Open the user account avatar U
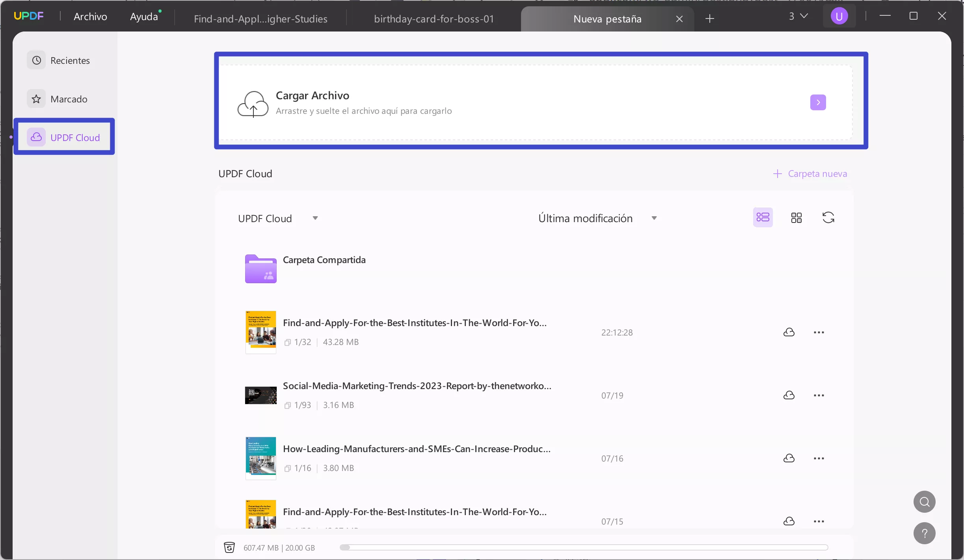Screen dimensions: 964x560 (839, 16)
